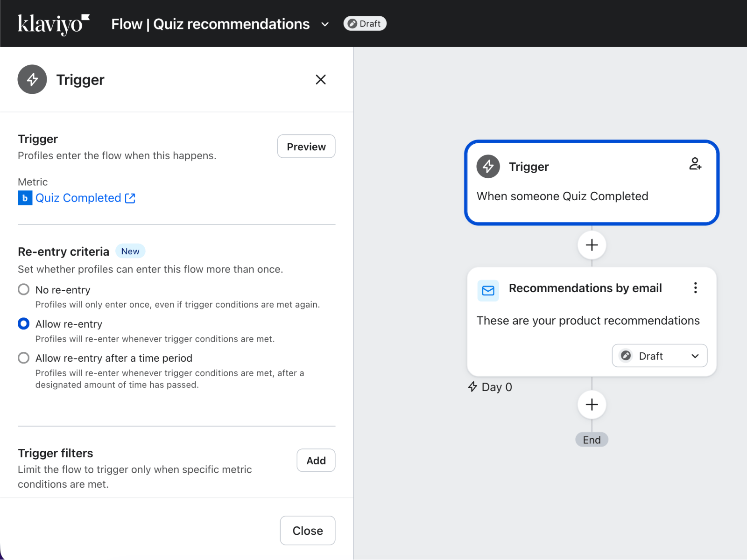Click the lightning Trigger icon in the left panel
747x560 pixels.
pyautogui.click(x=32, y=79)
